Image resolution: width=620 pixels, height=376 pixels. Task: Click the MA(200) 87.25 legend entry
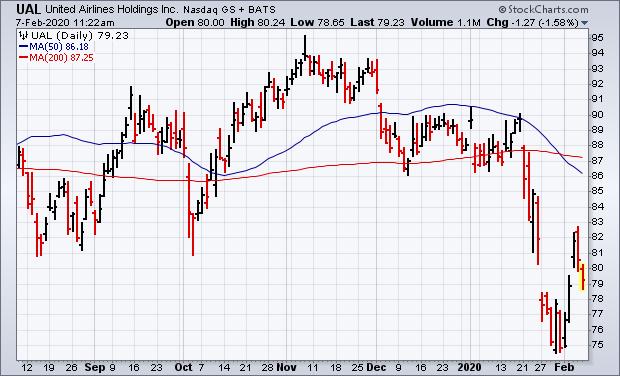[56, 58]
